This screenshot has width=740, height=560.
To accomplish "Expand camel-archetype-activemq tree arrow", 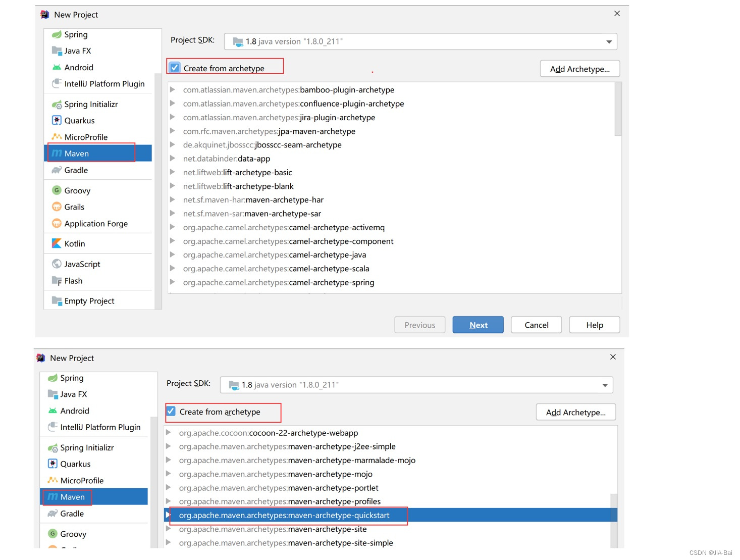I will click(x=173, y=227).
